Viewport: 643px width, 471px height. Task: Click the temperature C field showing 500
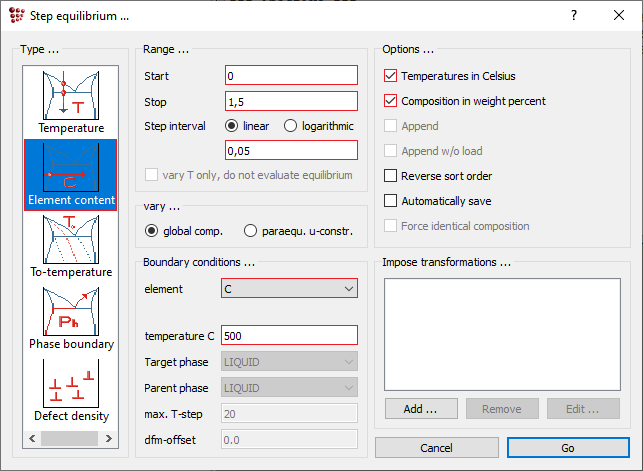coord(290,335)
